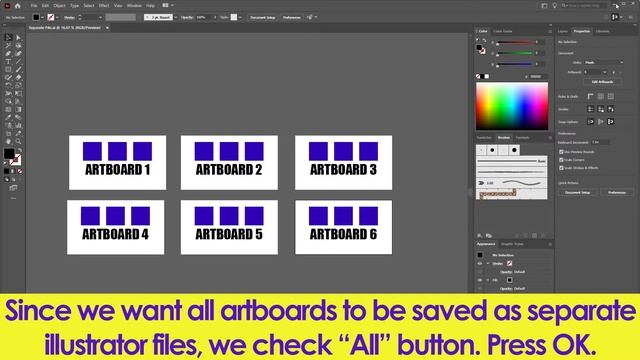Click Preferences under Quick Actions
This screenshot has width=640, height=360.
tap(617, 193)
